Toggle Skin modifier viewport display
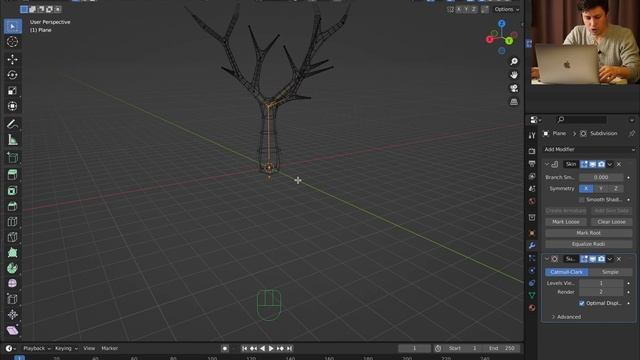Image resolution: width=640 pixels, height=360 pixels. coord(593,164)
